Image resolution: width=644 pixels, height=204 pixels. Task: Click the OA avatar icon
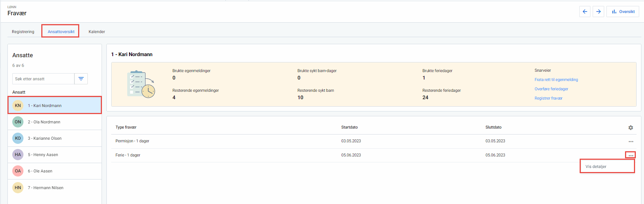(18, 171)
